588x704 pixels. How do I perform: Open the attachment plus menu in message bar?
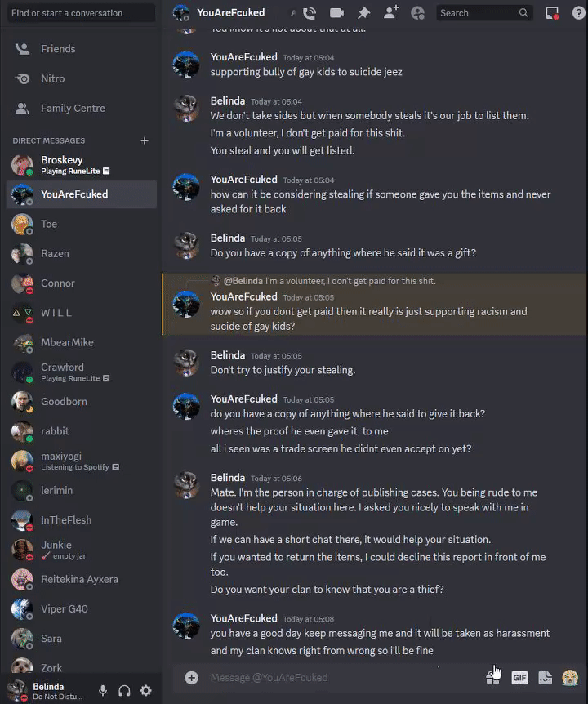pos(192,678)
